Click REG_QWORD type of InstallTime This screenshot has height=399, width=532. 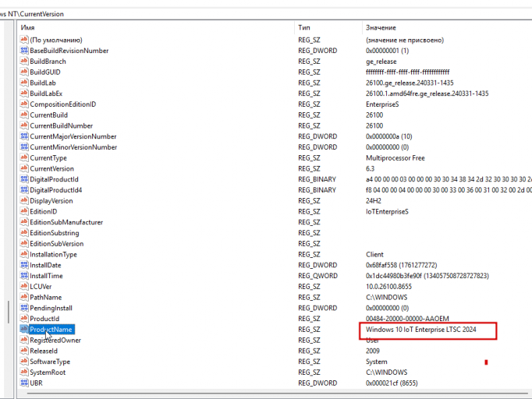[317, 276]
